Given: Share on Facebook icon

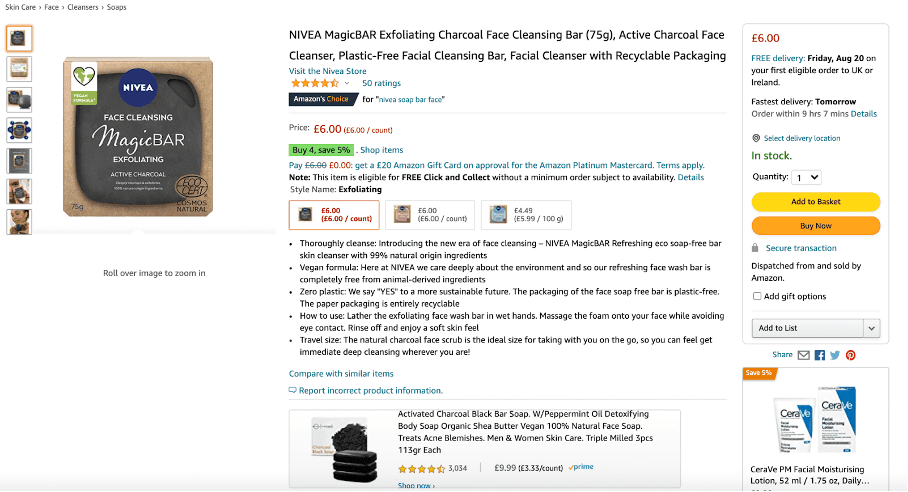Looking at the screenshot, I should (820, 355).
